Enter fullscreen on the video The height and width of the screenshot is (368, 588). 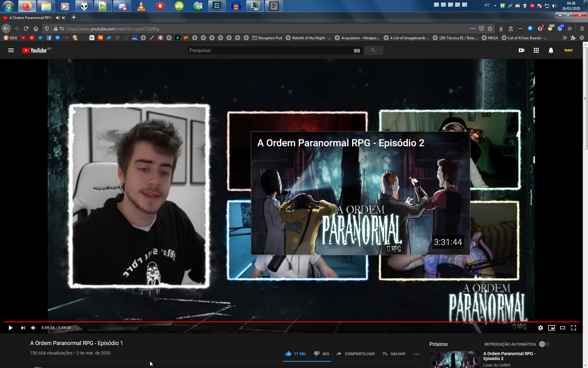pos(573,328)
